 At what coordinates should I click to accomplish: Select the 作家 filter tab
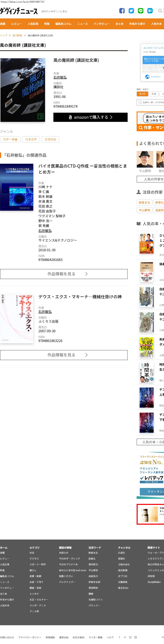154,94
